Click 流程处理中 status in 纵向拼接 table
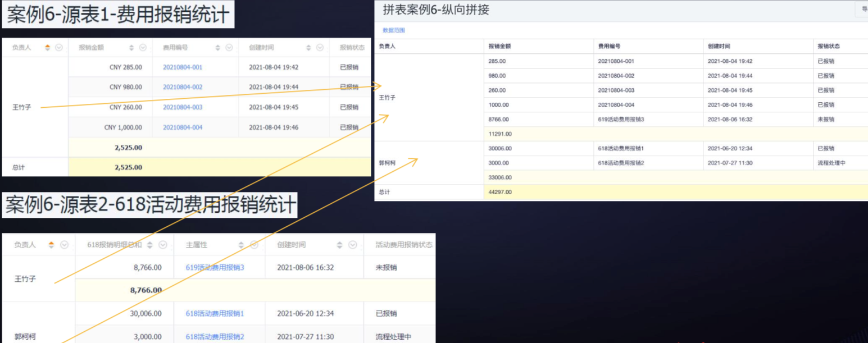868x343 pixels. 831,163
